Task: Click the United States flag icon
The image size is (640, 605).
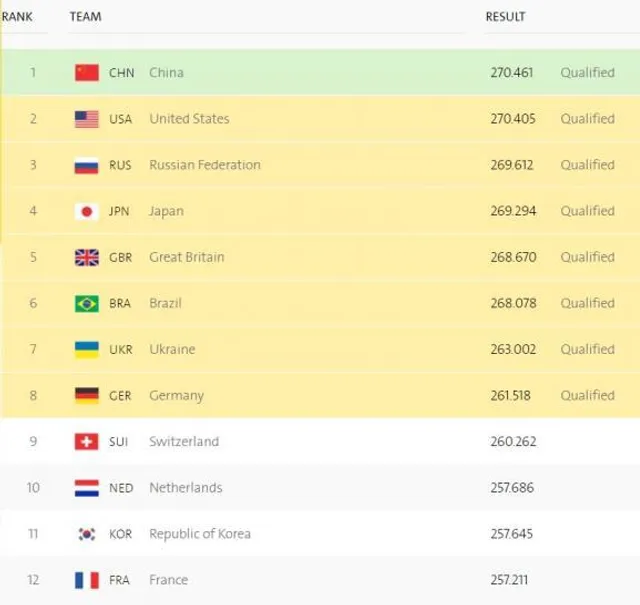Action: pos(87,119)
